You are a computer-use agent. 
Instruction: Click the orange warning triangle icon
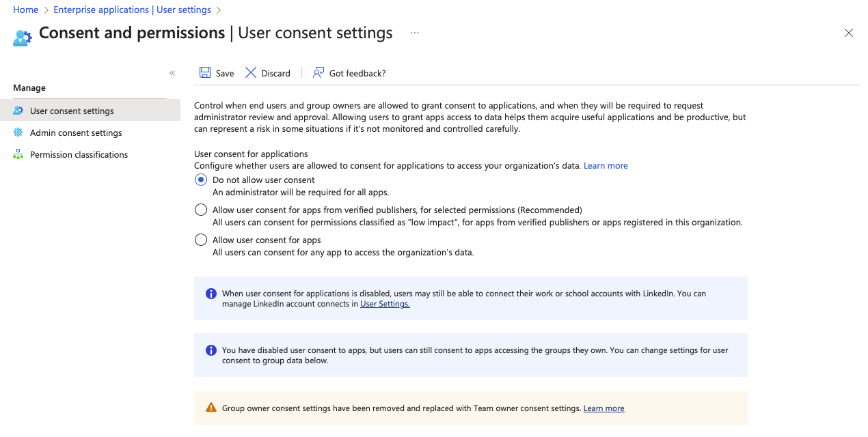[x=211, y=408]
